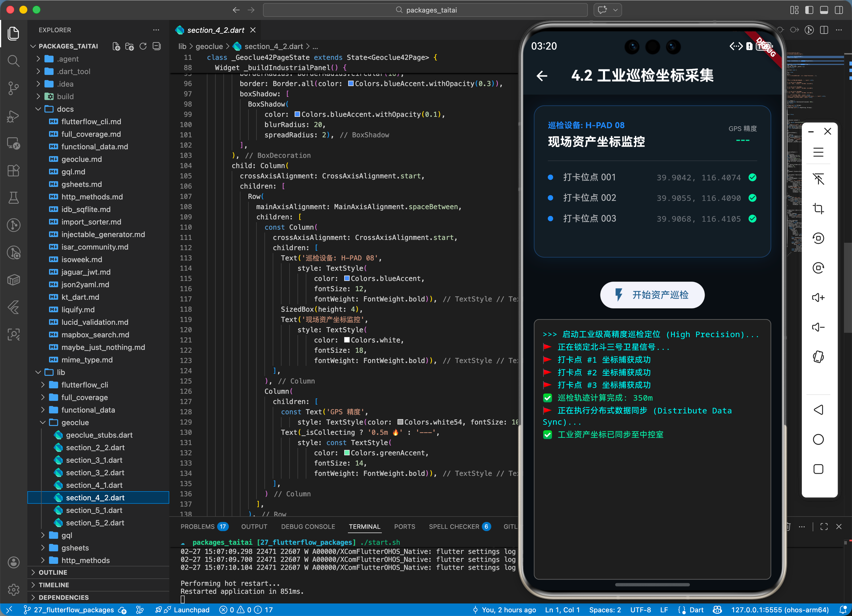Toggle the secondary side bar layout icon
The height and width of the screenshot is (616, 852).
pyautogui.click(x=839, y=10)
